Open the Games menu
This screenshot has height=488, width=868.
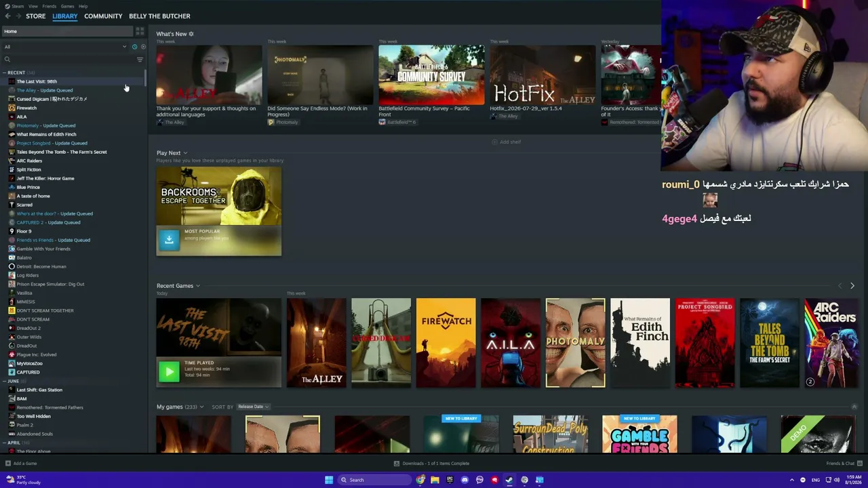[x=67, y=6]
